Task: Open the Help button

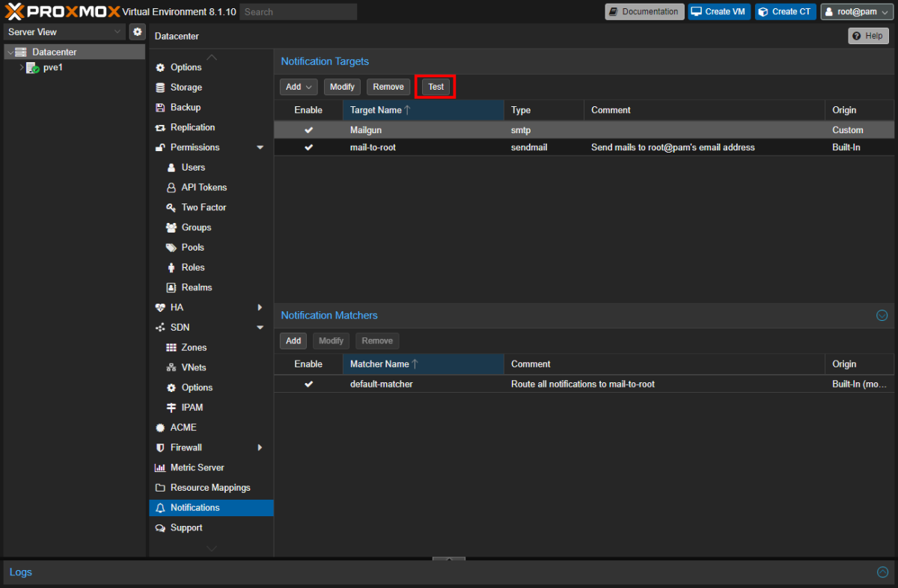Action: click(868, 36)
